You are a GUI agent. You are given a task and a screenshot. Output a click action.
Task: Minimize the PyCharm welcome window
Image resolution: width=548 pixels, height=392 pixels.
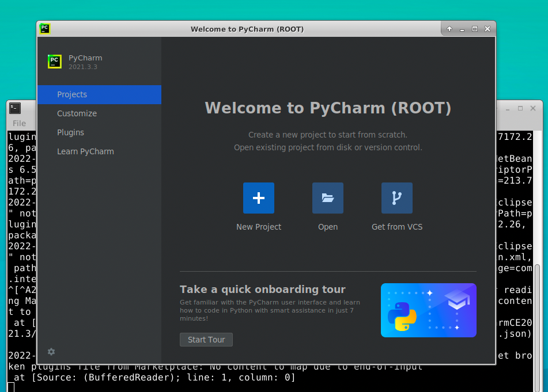tap(462, 29)
